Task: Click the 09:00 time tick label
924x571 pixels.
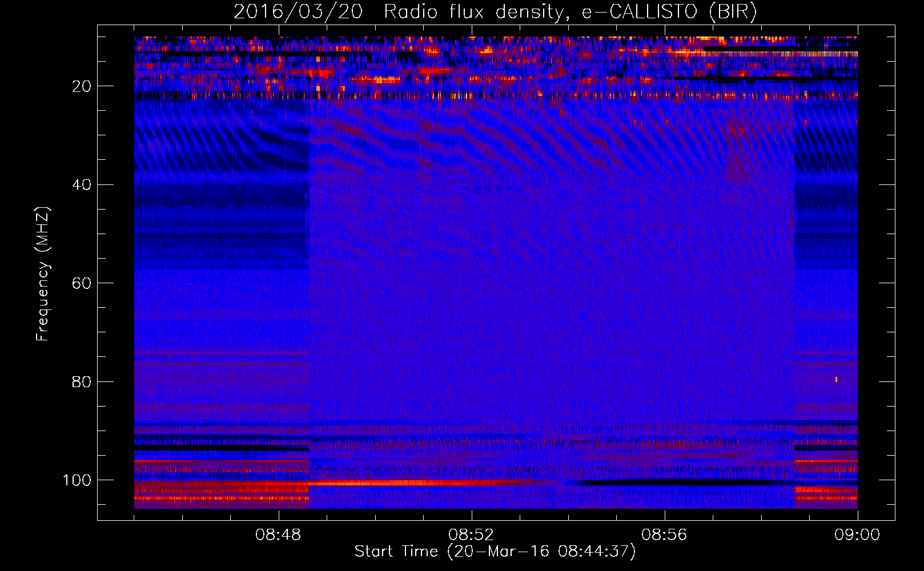Action: (857, 535)
